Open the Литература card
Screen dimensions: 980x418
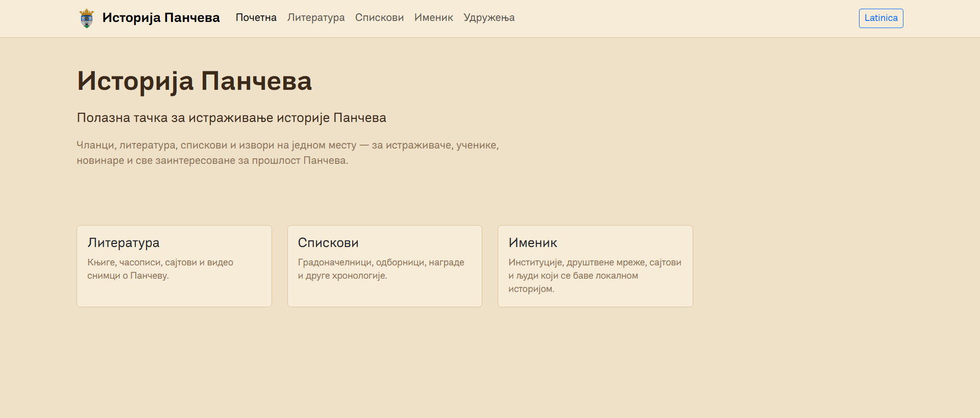click(x=174, y=266)
